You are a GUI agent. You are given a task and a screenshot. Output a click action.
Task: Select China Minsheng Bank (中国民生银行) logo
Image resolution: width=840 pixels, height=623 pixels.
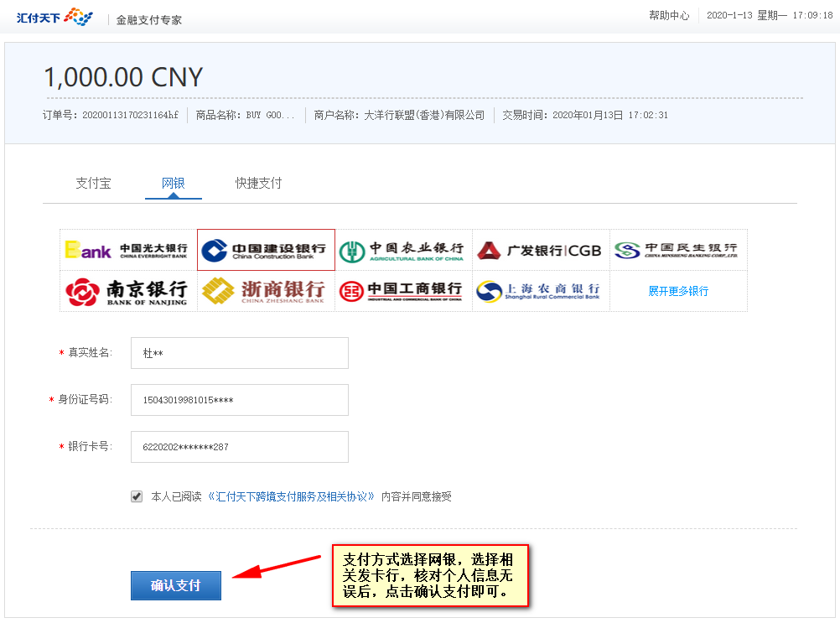[x=678, y=250]
